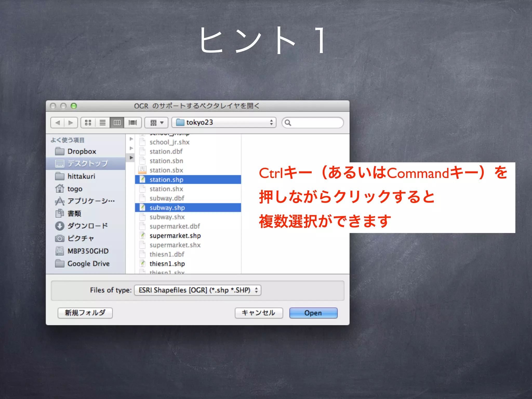The image size is (532, 399).
Task: Open hittakuri folder in the sidebar
Action: pyautogui.click(x=85, y=176)
